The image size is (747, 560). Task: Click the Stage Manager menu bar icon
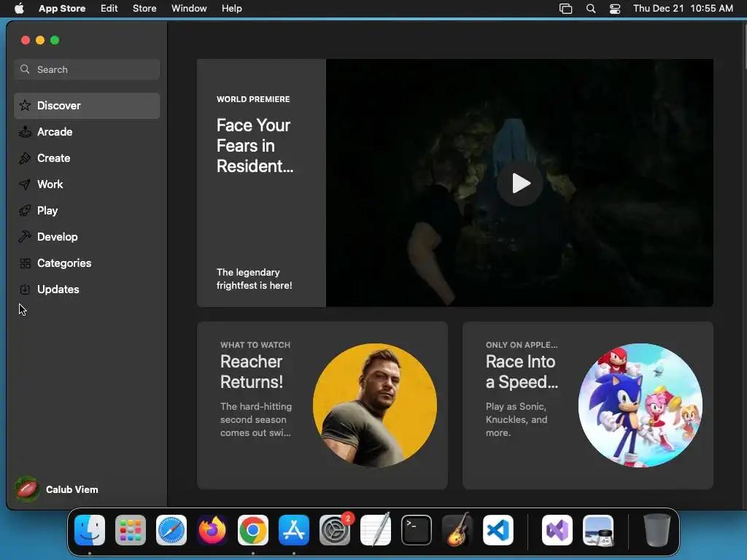pos(565,9)
